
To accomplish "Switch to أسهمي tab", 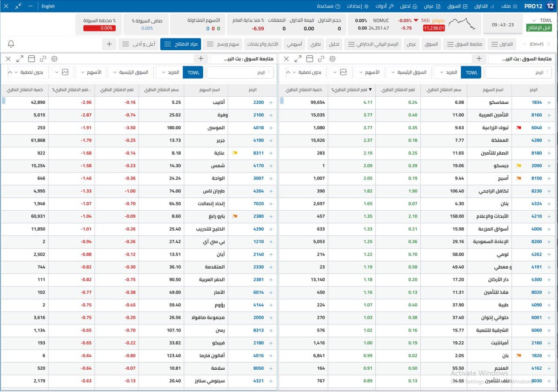I will point(294,44).
